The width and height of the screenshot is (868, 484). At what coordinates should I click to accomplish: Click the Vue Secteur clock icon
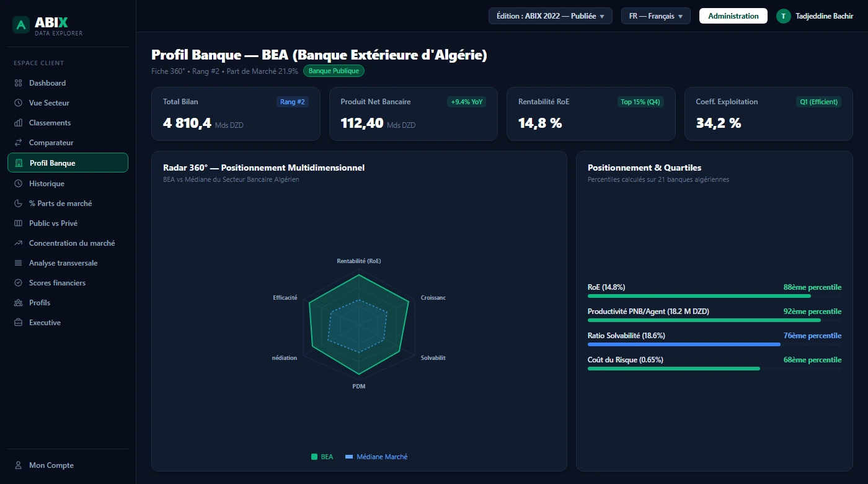point(18,103)
